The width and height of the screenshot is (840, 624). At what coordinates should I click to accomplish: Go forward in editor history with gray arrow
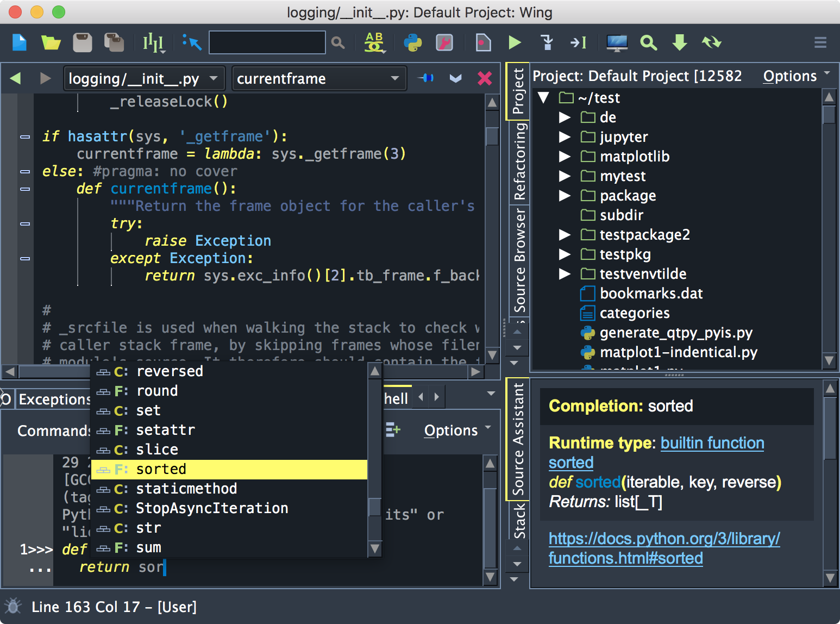[x=46, y=78]
